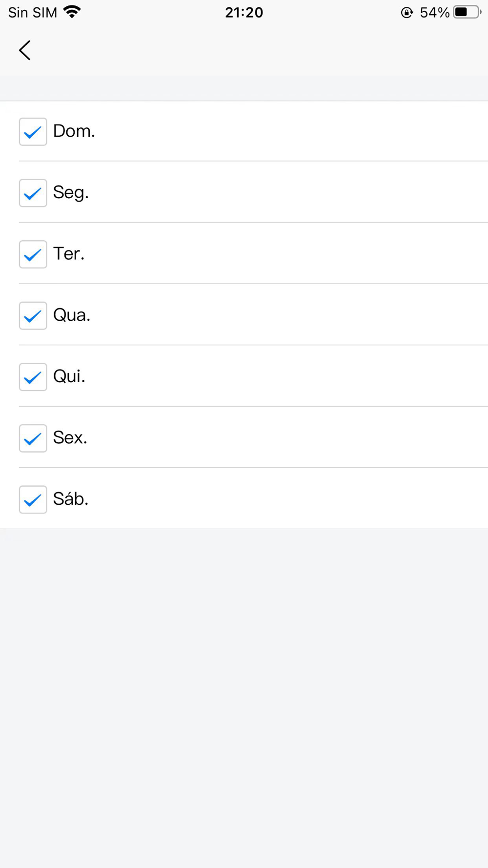This screenshot has width=488, height=868.
Task: Tap the rotation lock status icon
Action: 407,13
